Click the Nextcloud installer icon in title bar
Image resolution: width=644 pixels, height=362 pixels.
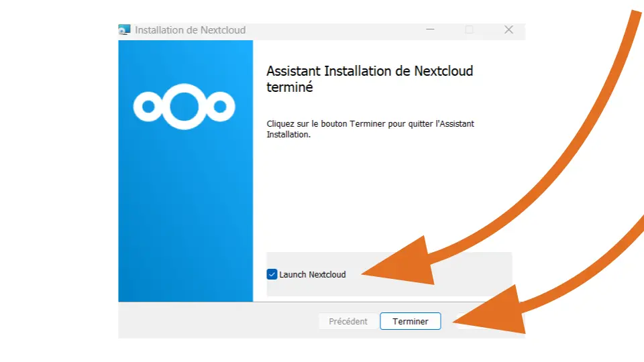coord(124,30)
